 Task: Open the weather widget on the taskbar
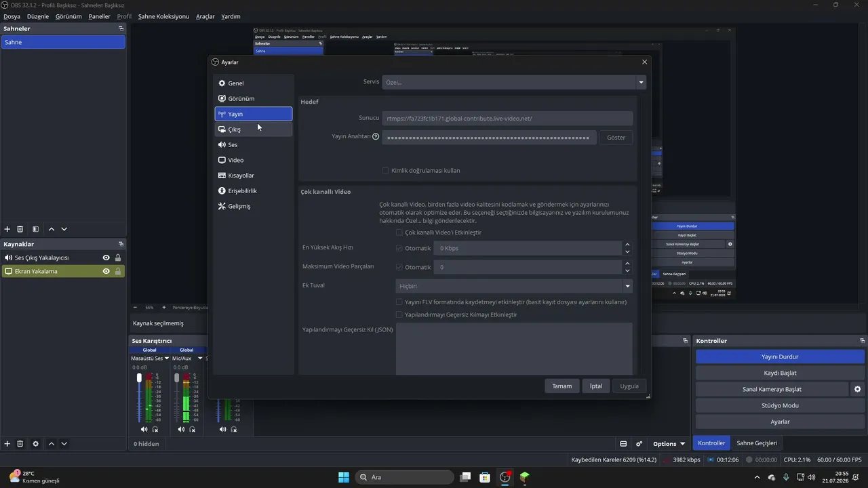pos(34,477)
